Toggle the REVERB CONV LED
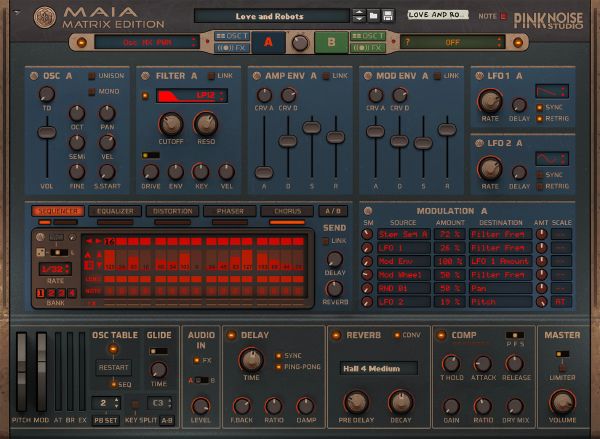This screenshot has height=439, width=600. [397, 335]
